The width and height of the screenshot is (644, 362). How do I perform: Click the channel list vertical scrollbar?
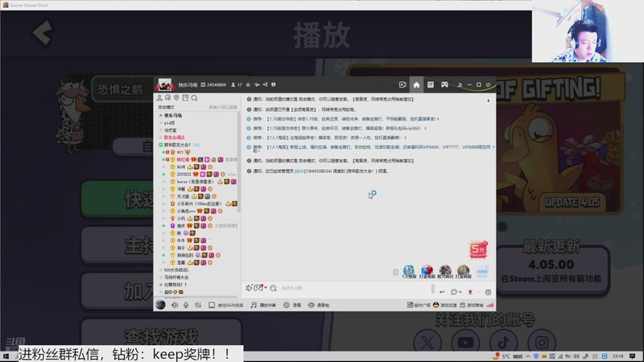click(238, 164)
